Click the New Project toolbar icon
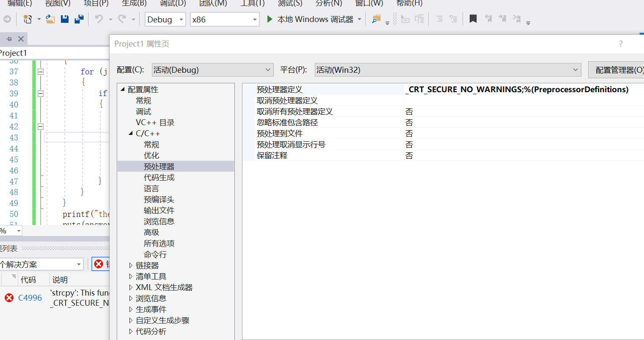This screenshot has height=340, width=644. tap(27, 19)
